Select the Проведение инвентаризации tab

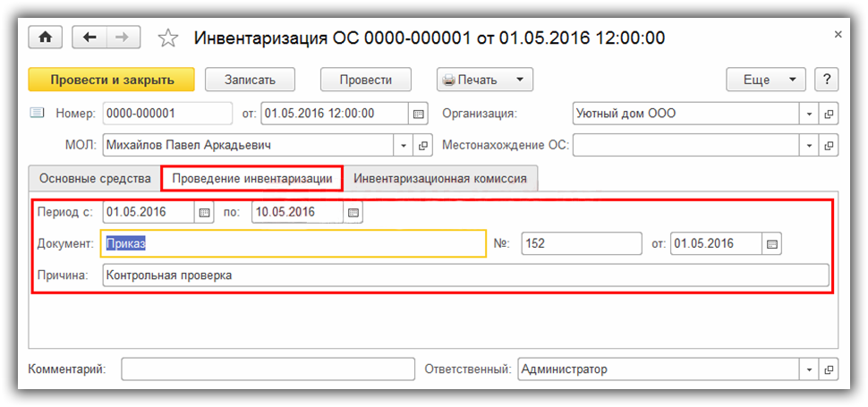tap(251, 179)
